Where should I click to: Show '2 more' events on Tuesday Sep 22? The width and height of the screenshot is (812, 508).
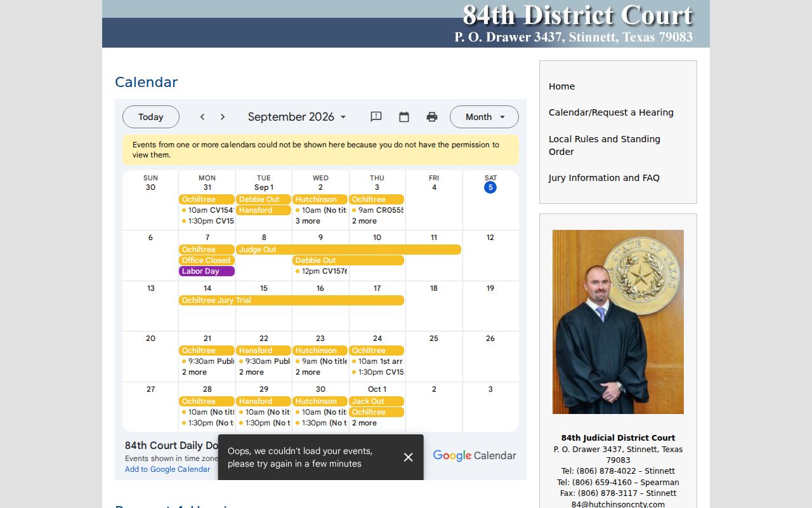click(251, 372)
